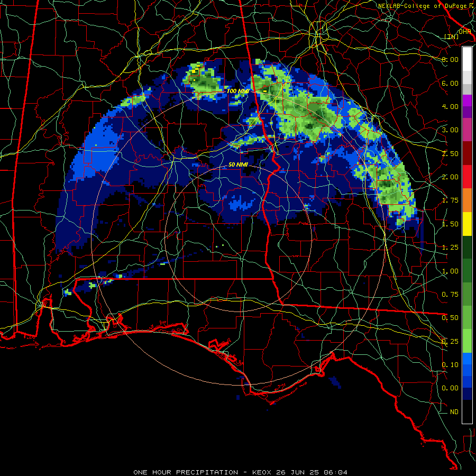This screenshot has width=476, height=476.
Task: Click the white legend block above 8.00
Action: click(x=467, y=59)
